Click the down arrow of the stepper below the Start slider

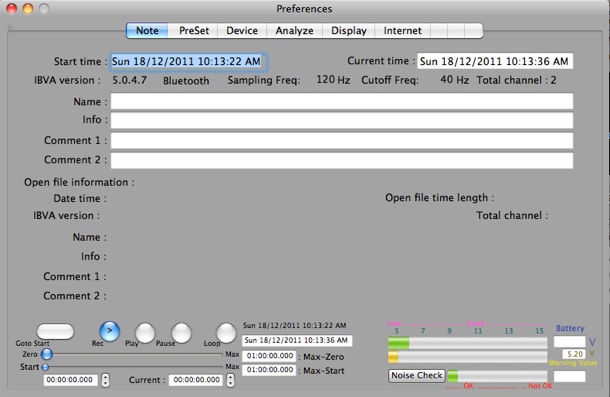[105, 383]
